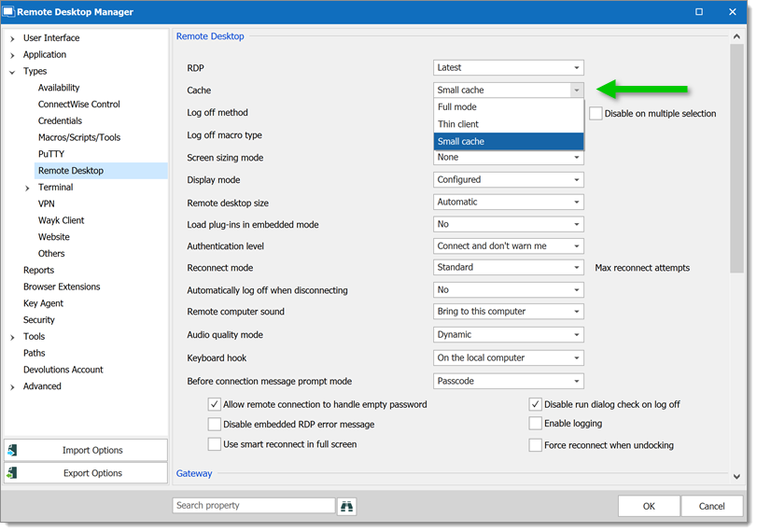
Task: Collapse the Types tree node
Action: coord(12,72)
